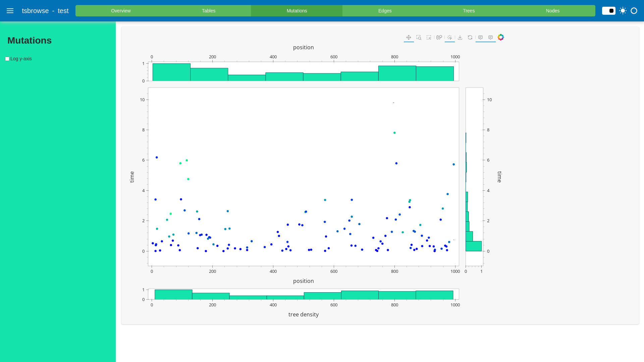Enable the Wheel Zoom tool

click(439, 38)
